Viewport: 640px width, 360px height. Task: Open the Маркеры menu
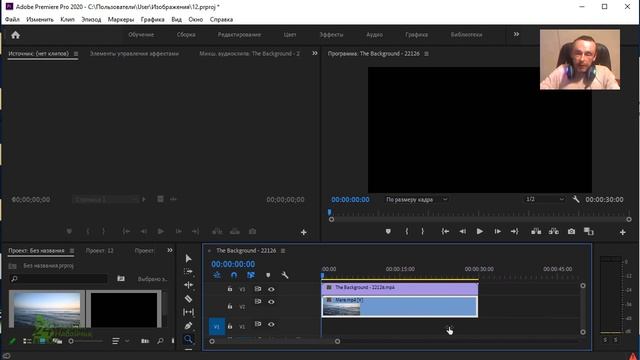click(121, 19)
